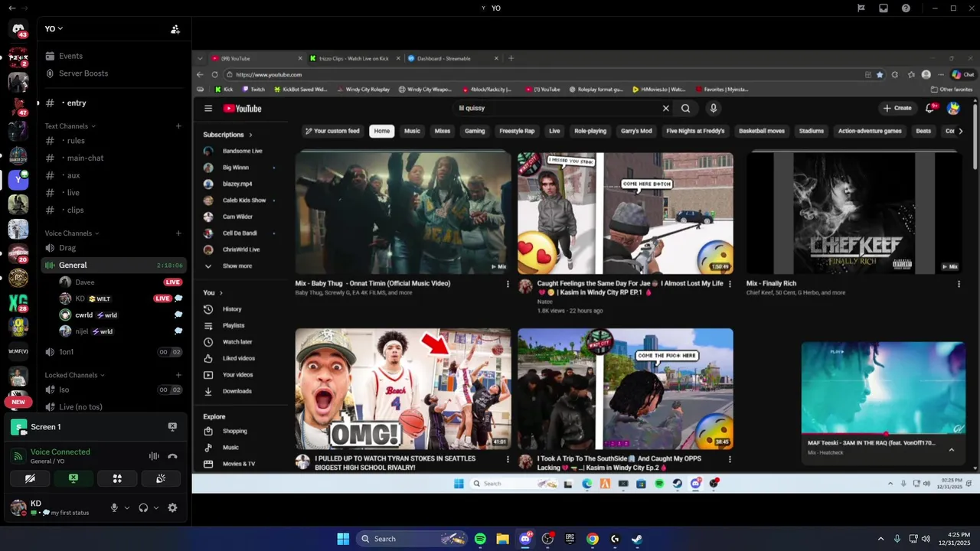Show hidden system tray icons chevron
The height and width of the screenshot is (551, 980).
tap(880, 539)
